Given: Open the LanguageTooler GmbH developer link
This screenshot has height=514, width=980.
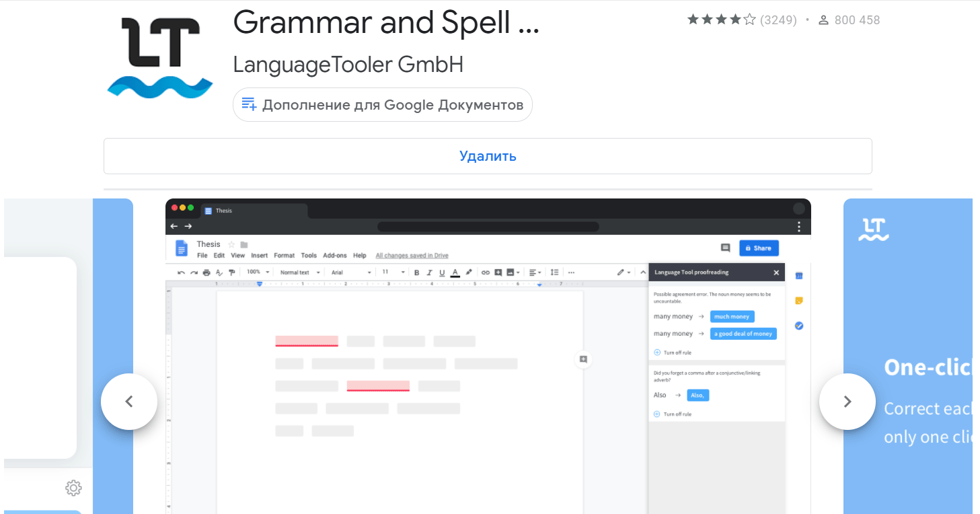Looking at the screenshot, I should click(348, 65).
